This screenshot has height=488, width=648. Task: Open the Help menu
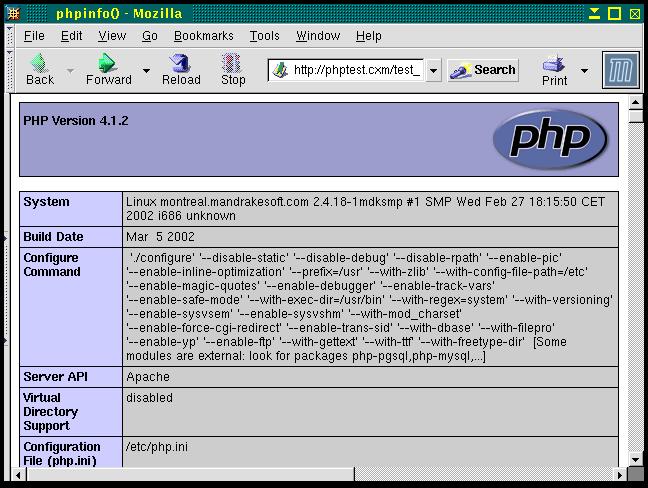click(369, 36)
